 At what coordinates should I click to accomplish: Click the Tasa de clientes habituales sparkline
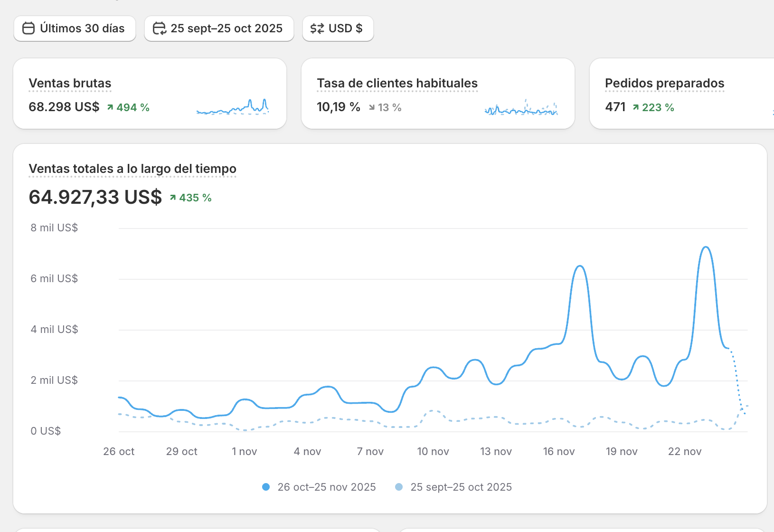521,107
